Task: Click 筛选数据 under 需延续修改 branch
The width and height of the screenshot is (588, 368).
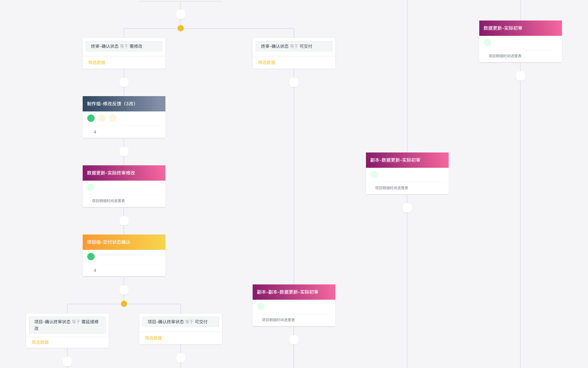Action: tap(40, 342)
